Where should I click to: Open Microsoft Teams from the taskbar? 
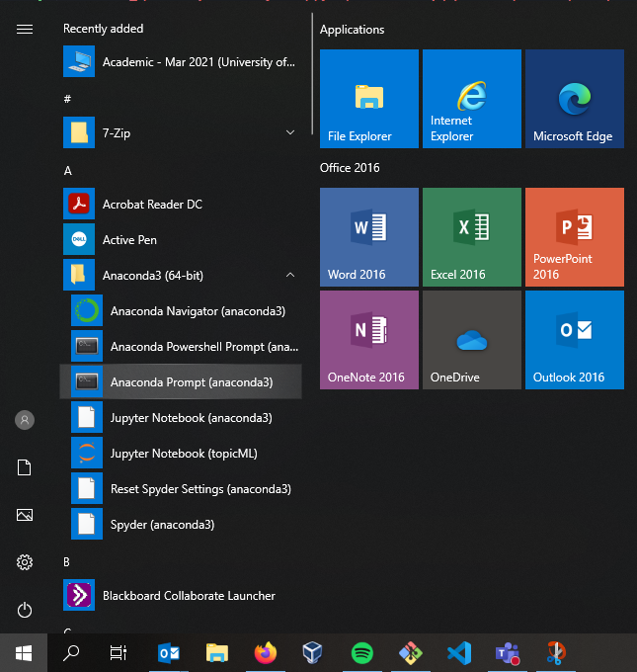pyautogui.click(x=508, y=652)
